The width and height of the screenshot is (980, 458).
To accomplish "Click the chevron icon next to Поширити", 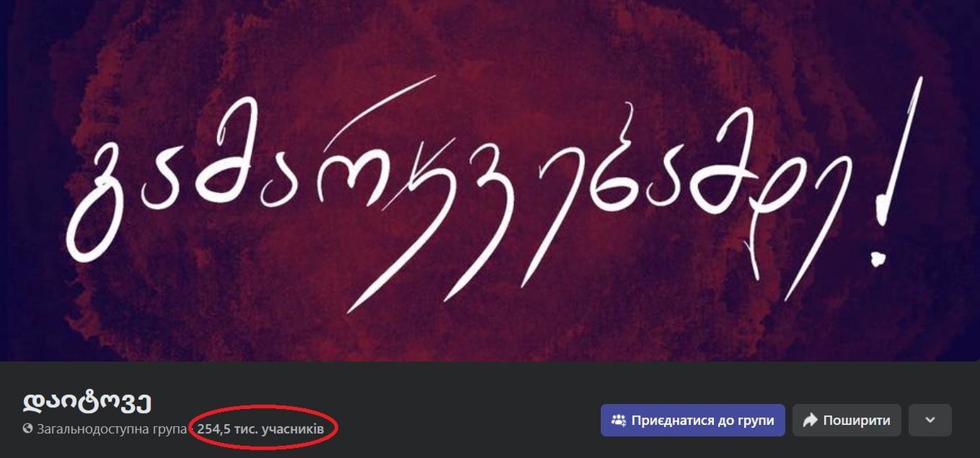I will click(x=930, y=420).
